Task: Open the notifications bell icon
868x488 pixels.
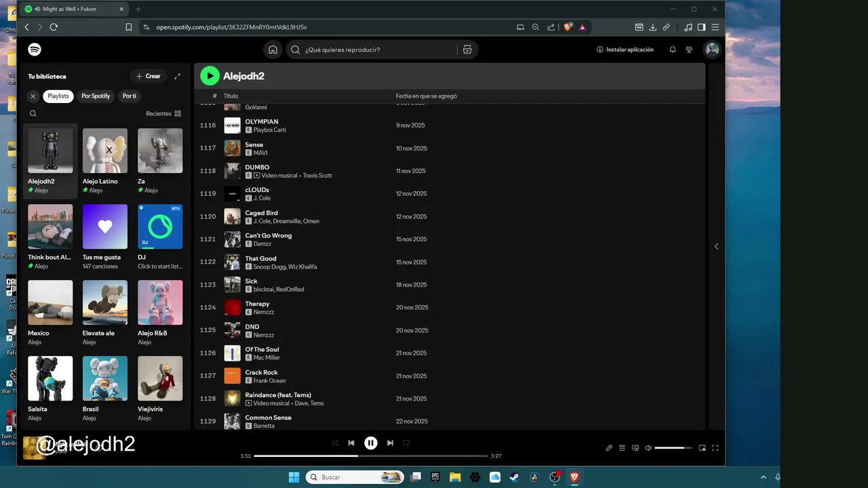Action: [x=673, y=49]
